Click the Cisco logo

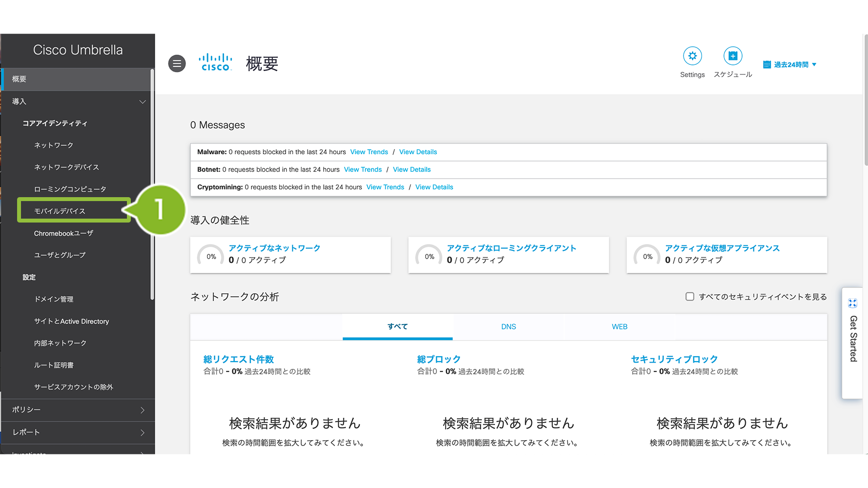click(215, 62)
